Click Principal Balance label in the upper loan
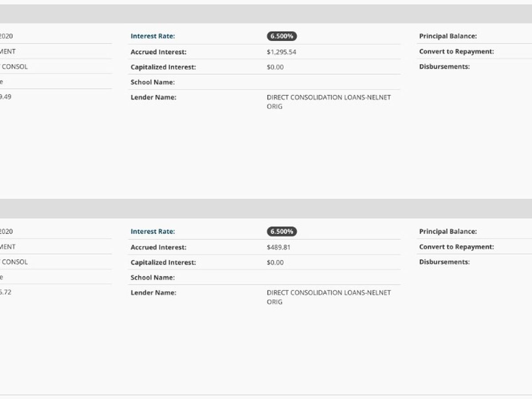The height and width of the screenshot is (399, 532). tap(448, 36)
